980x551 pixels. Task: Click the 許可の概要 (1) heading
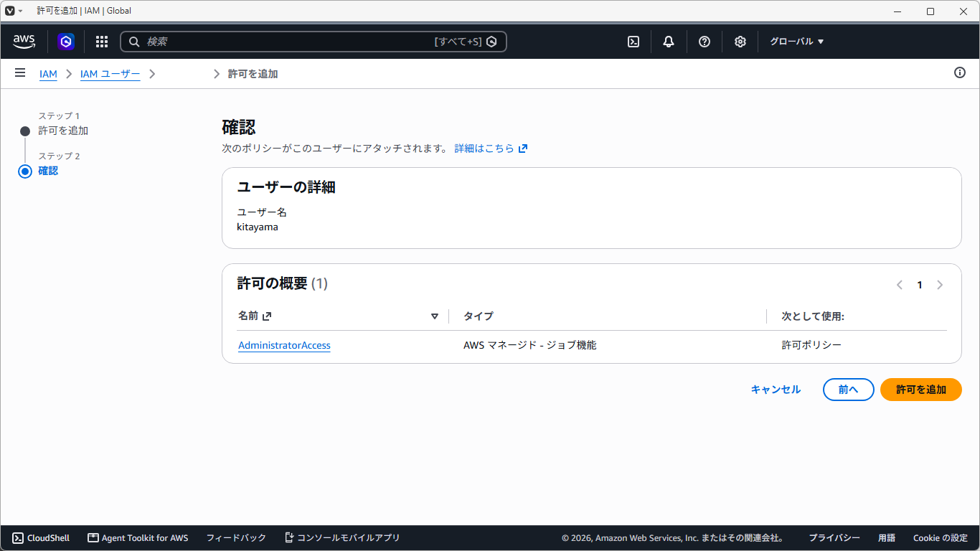[x=283, y=283]
